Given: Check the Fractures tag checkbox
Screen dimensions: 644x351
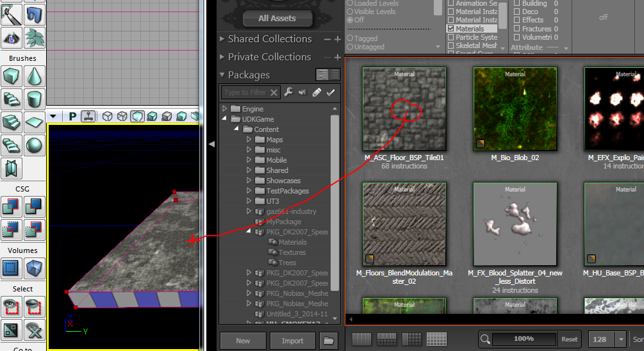Looking at the screenshot, I should click(517, 29).
